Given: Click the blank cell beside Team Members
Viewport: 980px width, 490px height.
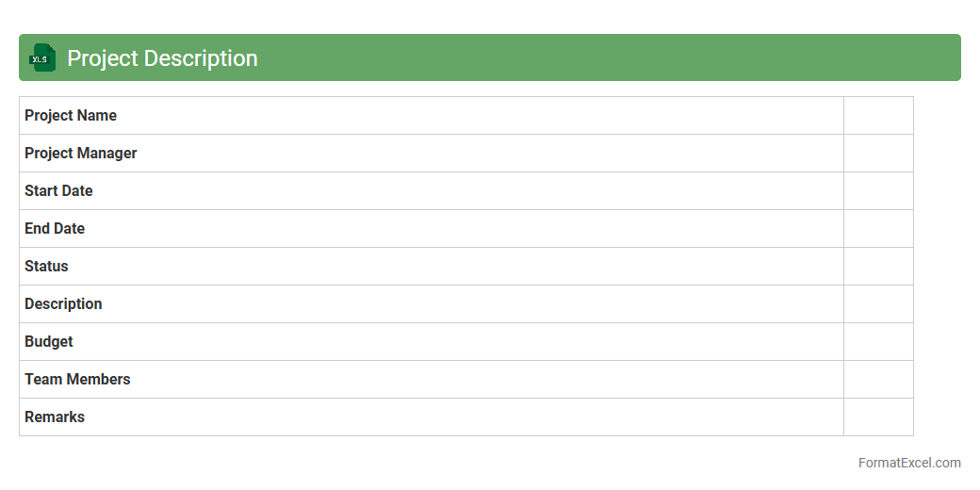Looking at the screenshot, I should 878,380.
